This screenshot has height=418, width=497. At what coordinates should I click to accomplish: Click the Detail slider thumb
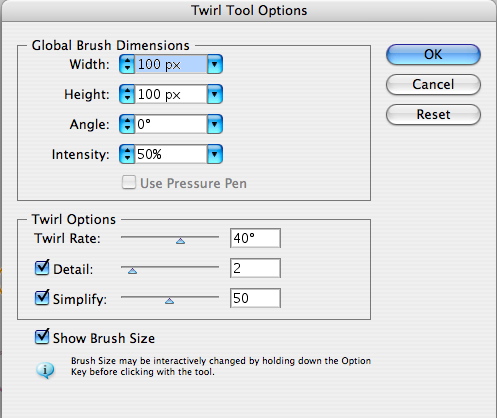132,271
